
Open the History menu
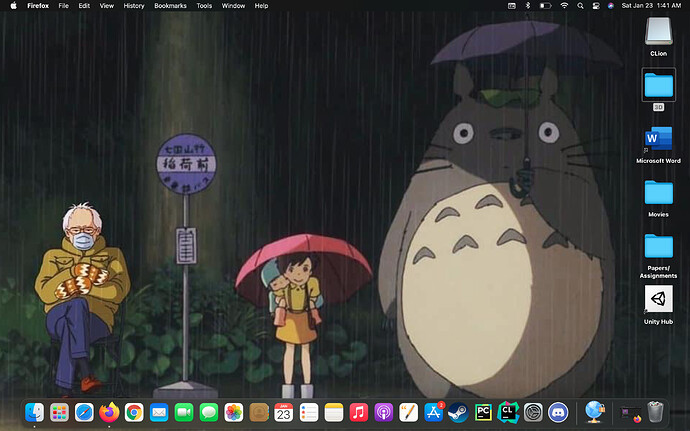[x=134, y=6]
